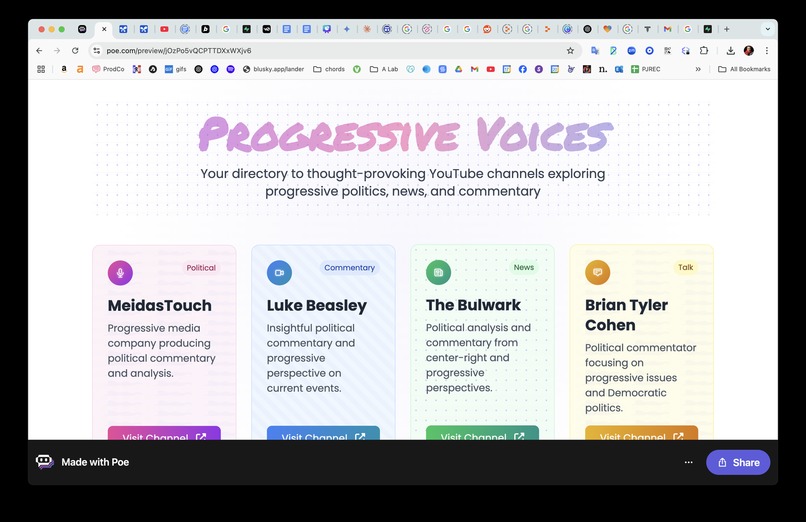806x522 pixels.
Task: Open the Gmail bookmark in bookmarks bar
Action: (x=474, y=69)
